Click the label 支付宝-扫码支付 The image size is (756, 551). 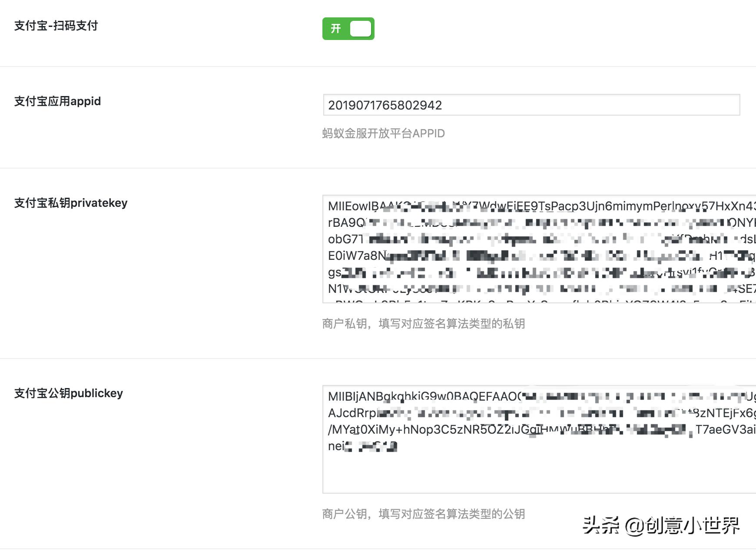tap(56, 26)
